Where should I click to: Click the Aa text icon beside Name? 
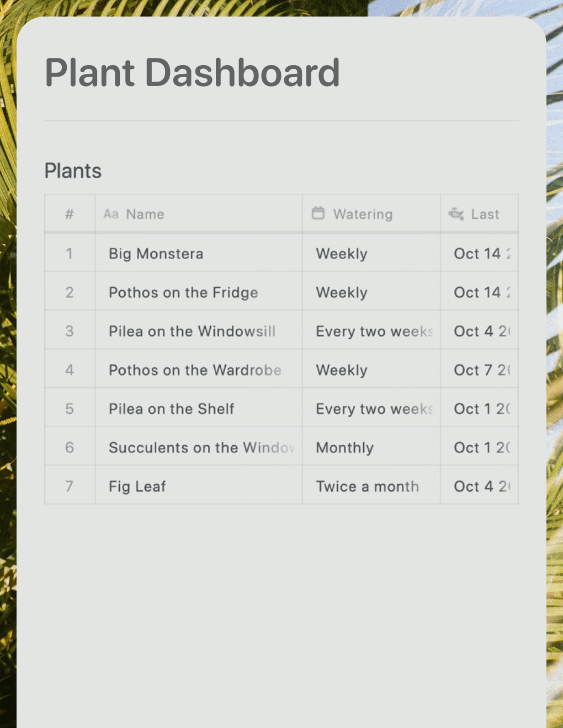[x=111, y=214]
